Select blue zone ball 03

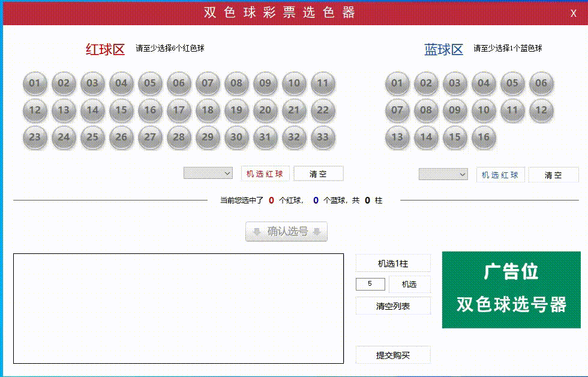tap(455, 83)
